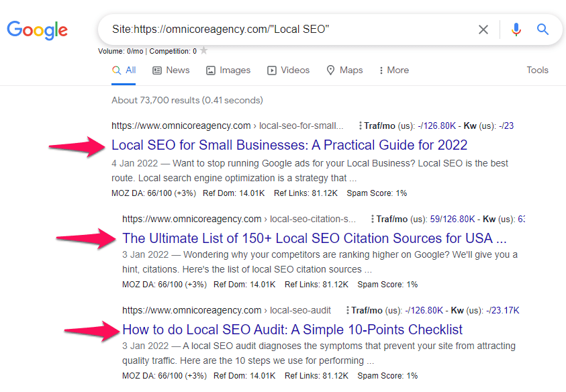Open three-dot menu for local-seo-for-small result

[x=360, y=126]
